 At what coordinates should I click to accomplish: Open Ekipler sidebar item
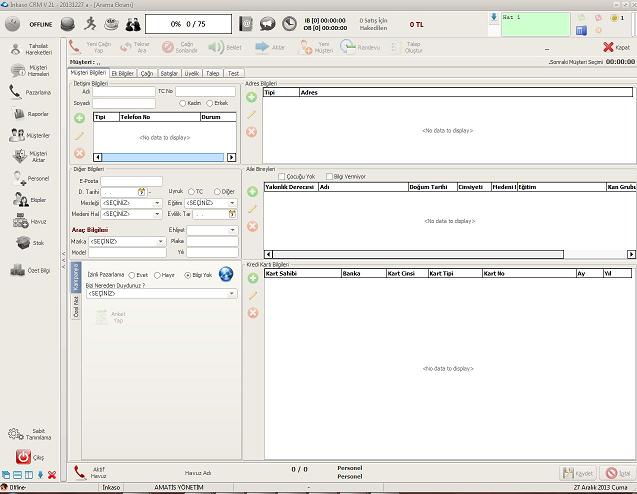pos(29,200)
